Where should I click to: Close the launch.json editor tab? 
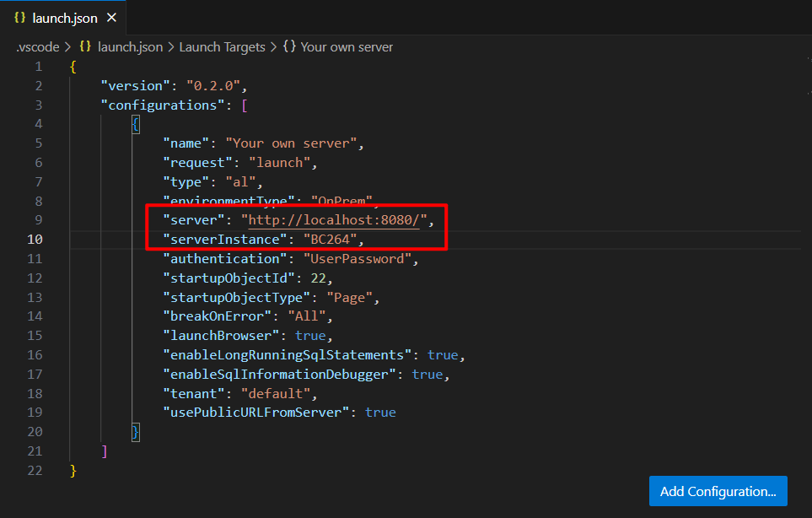(x=112, y=18)
